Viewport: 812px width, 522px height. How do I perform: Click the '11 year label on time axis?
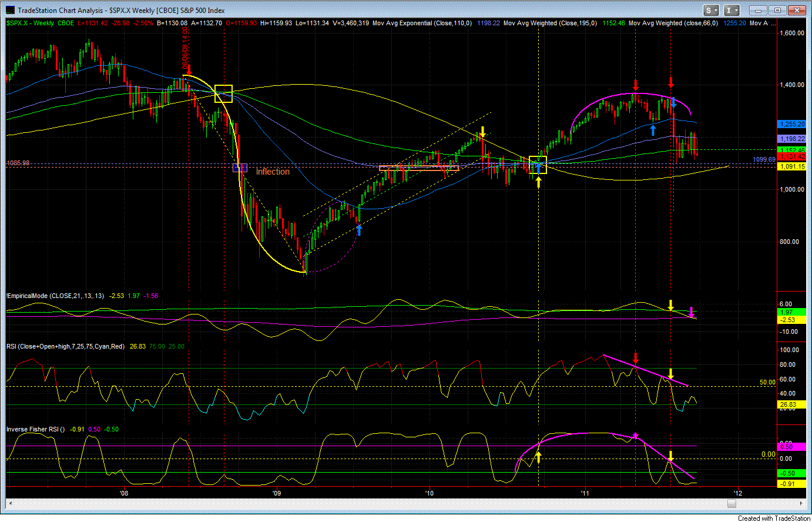coord(584,493)
